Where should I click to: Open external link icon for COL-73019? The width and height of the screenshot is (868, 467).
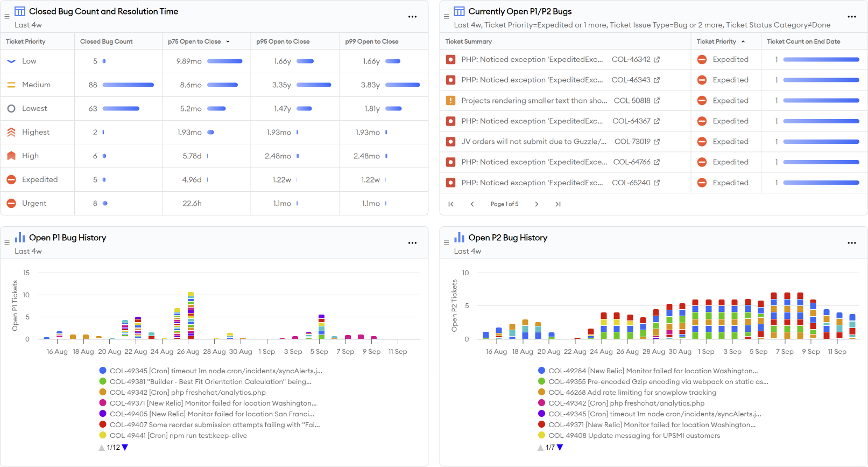(657, 142)
